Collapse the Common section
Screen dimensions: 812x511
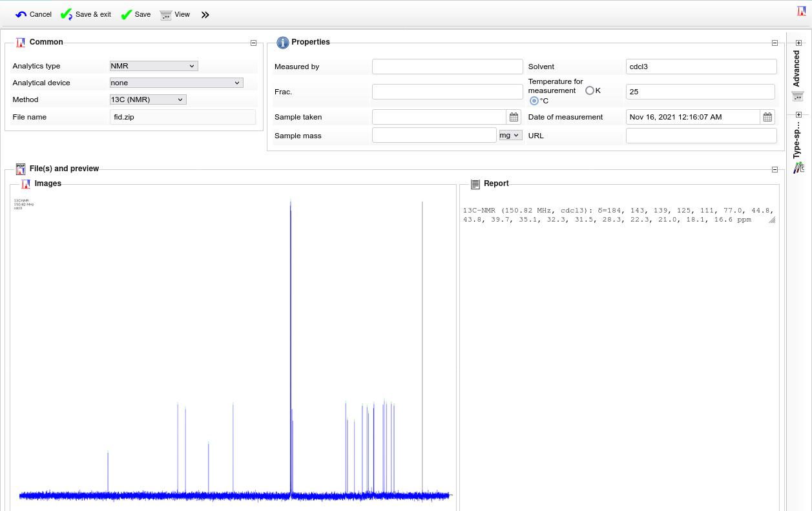coord(253,43)
